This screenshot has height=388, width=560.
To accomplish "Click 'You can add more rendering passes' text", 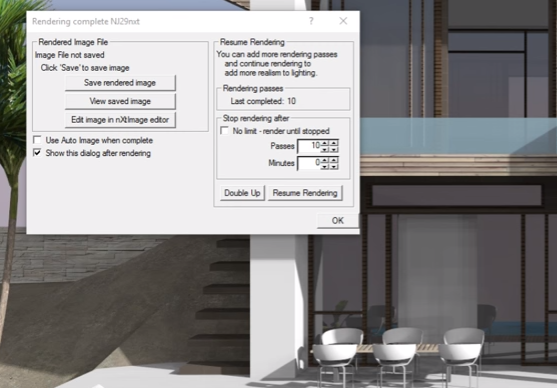I will 277,54.
